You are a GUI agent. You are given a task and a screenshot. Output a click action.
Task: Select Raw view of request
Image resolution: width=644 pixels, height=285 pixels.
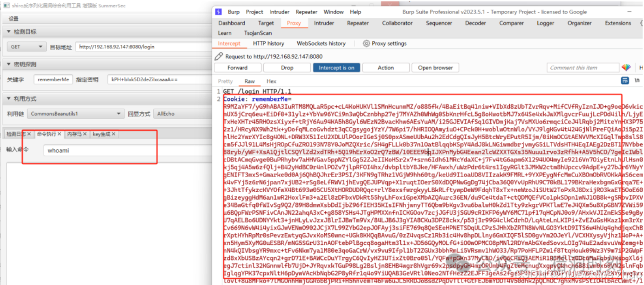coord(250,81)
